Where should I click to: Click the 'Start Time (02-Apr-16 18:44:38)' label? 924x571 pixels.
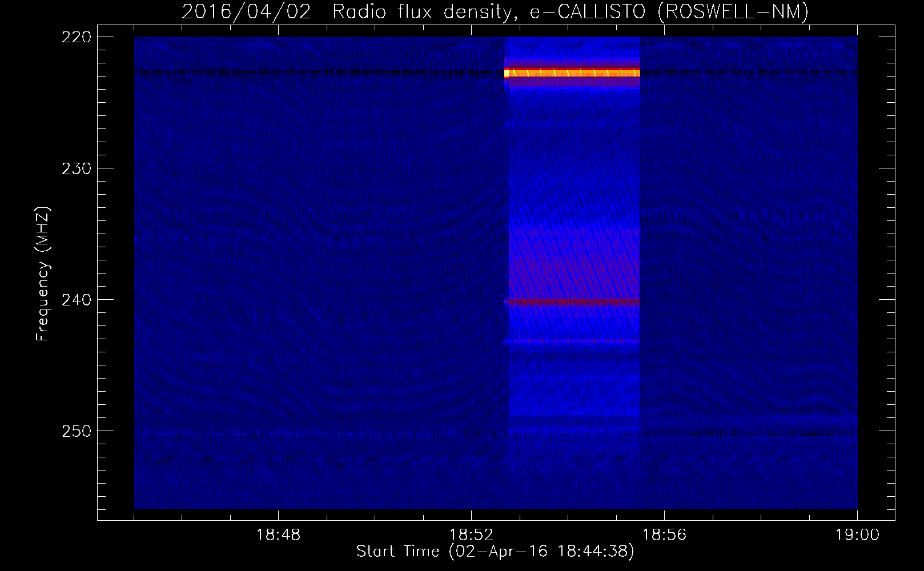pyautogui.click(x=495, y=552)
